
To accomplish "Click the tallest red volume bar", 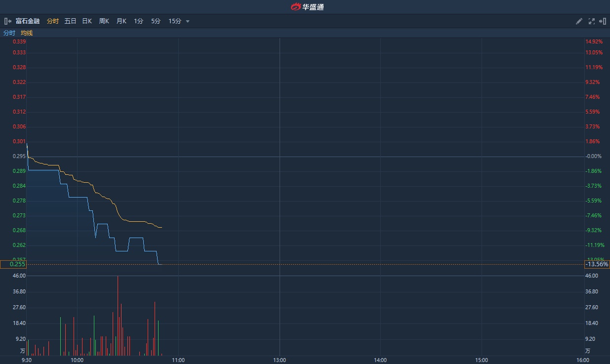I will [x=118, y=316].
